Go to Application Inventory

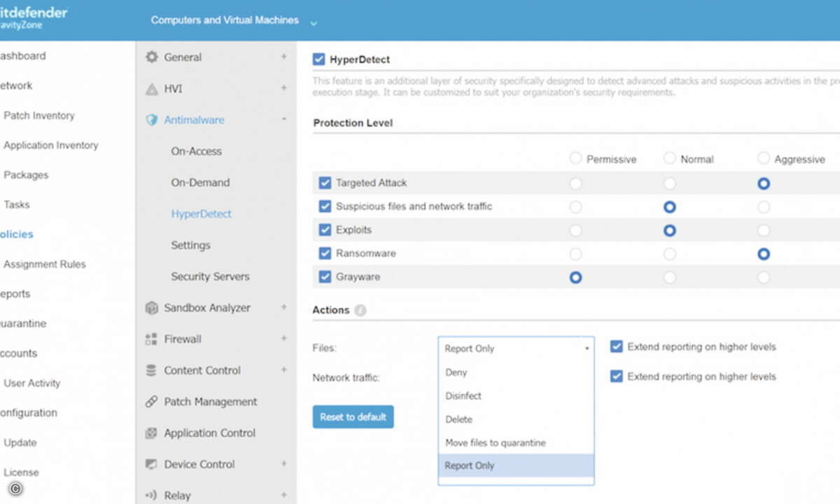coord(50,146)
